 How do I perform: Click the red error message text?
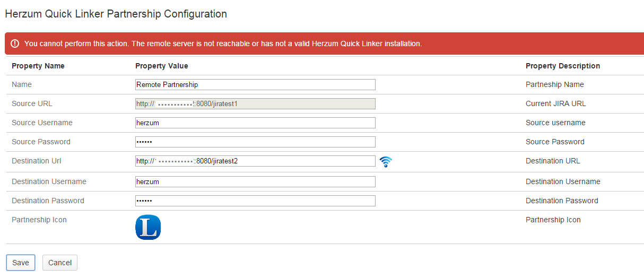[223, 44]
